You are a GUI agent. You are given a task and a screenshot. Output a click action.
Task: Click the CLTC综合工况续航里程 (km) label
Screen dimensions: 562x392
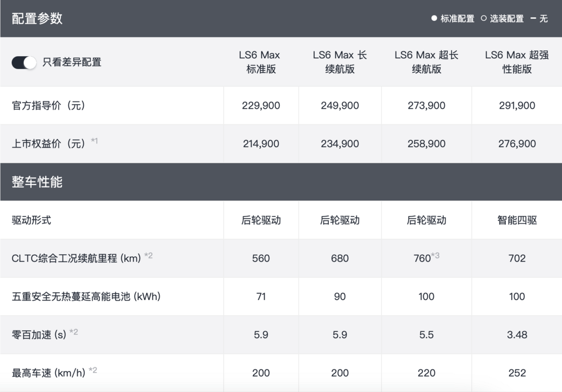[76, 258]
